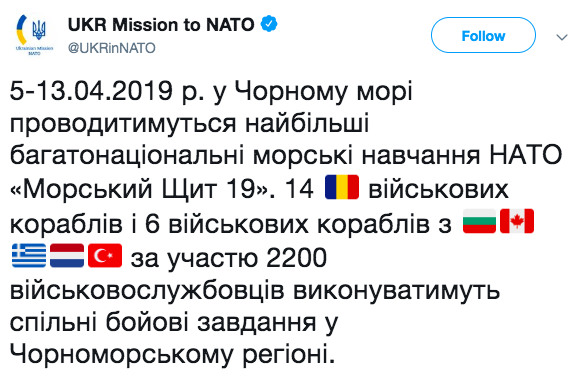Open the UKR Mission to NATO display name
The height and width of the screenshot is (378, 578).
point(161,25)
